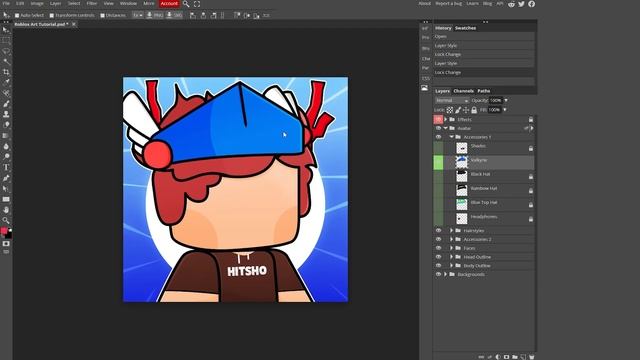Select the Lasso tool

point(6,51)
